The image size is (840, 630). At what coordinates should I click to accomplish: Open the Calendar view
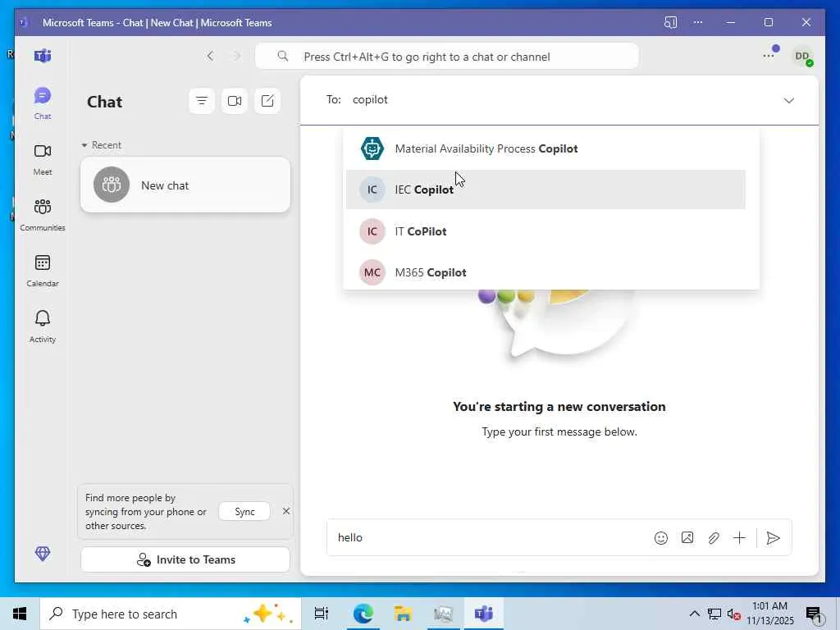pos(43,271)
